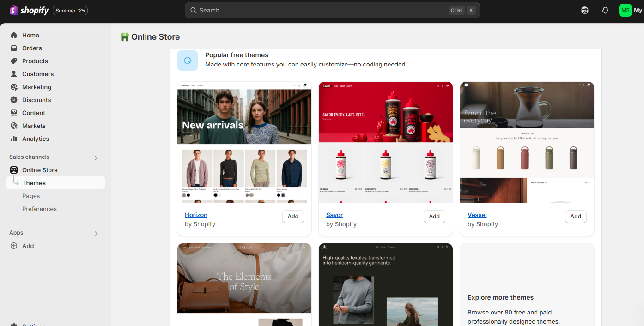Screen dimensions: 644x326
Task: Click the Markets globe icon
Action: tap(14, 126)
